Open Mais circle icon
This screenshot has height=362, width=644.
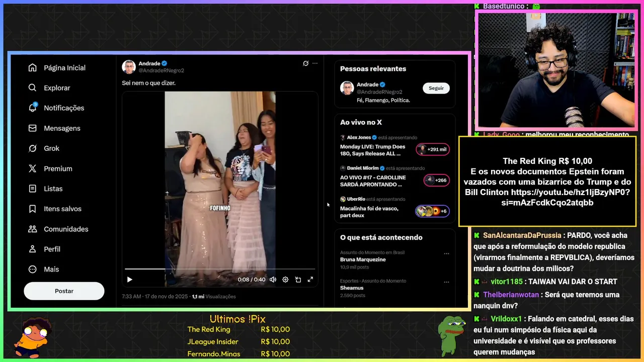pos(32,269)
